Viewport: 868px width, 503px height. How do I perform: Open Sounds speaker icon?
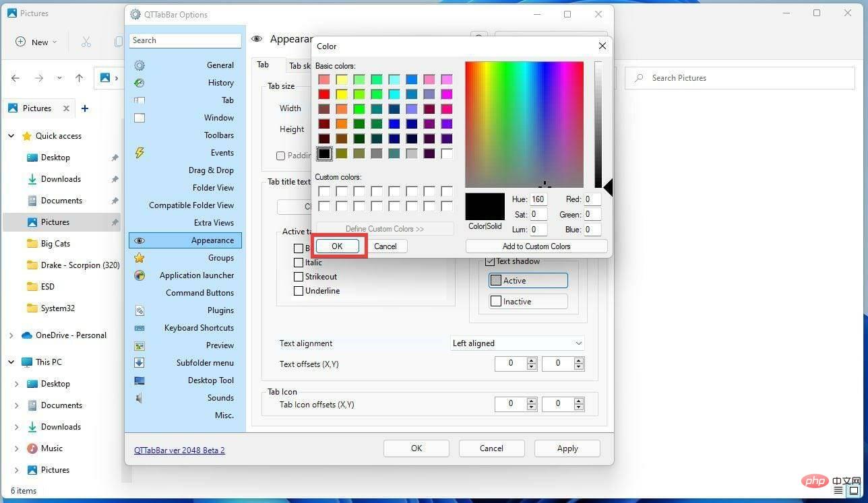(x=138, y=398)
